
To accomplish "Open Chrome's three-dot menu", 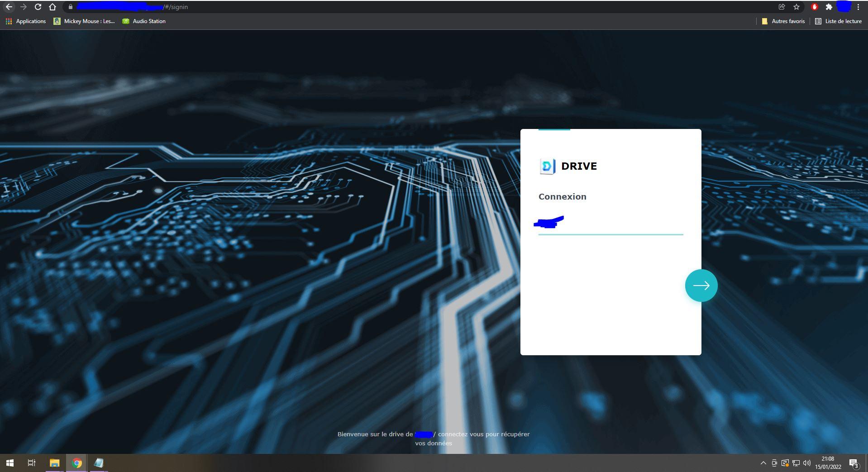I will click(858, 7).
